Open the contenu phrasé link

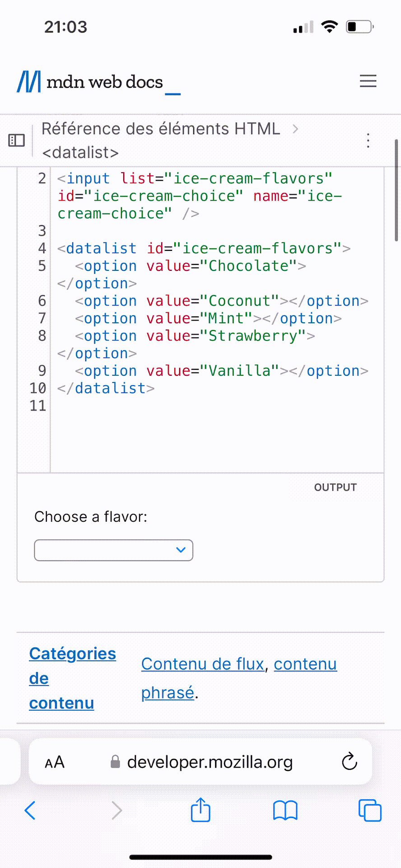(305, 664)
